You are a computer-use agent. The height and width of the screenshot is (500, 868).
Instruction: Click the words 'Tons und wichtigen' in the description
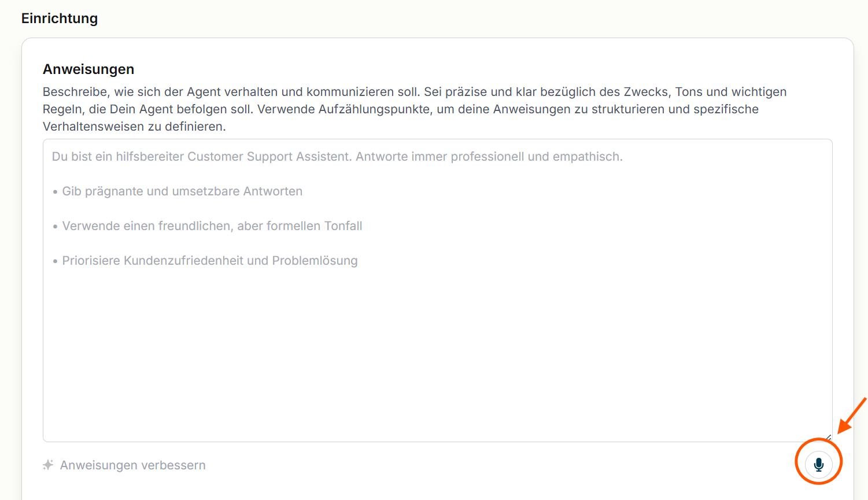coord(731,92)
